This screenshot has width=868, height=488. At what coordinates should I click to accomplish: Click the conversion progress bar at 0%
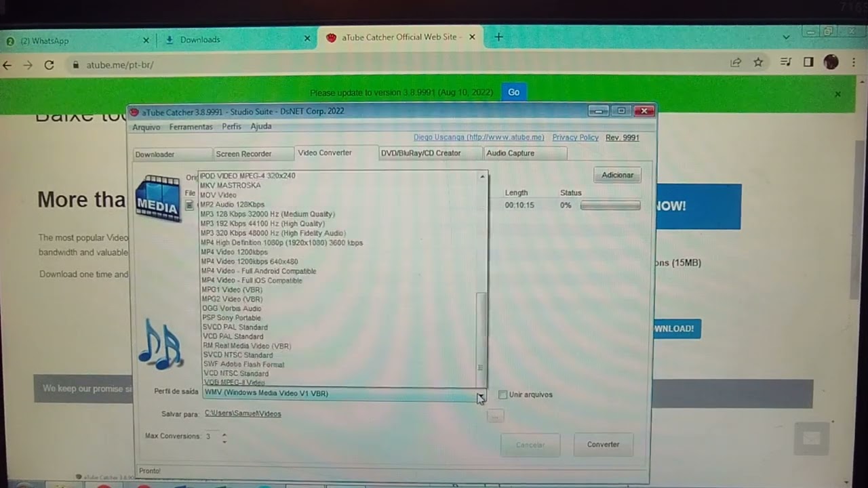tap(610, 205)
